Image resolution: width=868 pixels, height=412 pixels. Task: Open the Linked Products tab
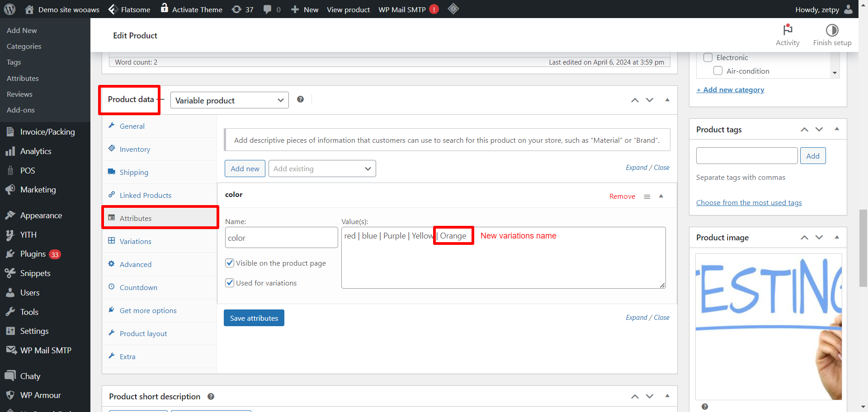(x=160, y=195)
